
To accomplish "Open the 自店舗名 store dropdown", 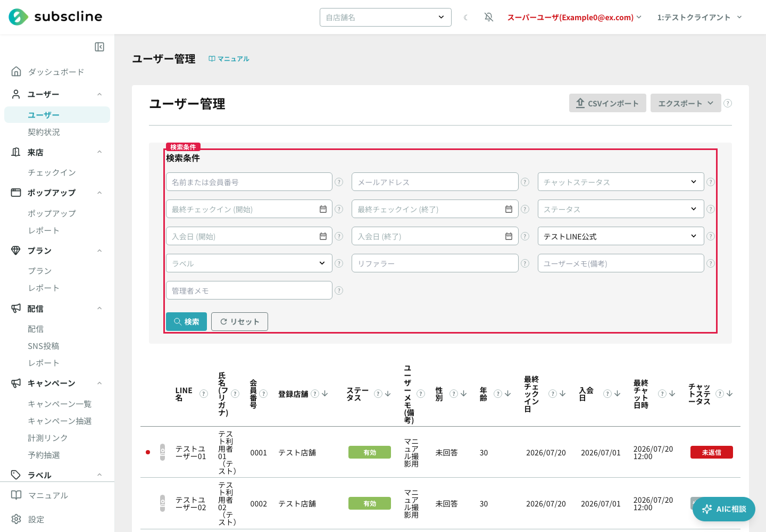I will point(386,17).
